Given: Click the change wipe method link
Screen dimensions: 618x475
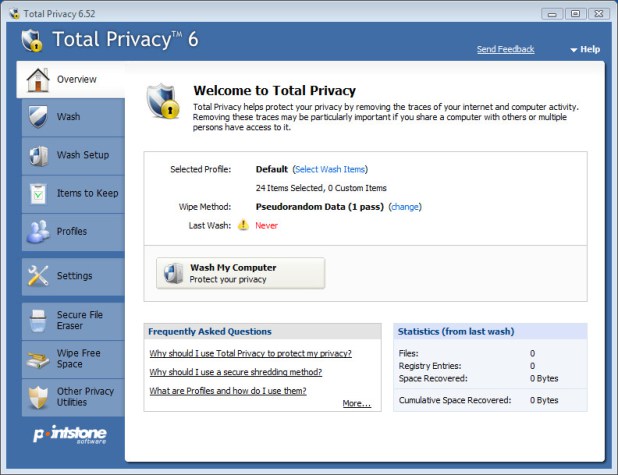Looking at the screenshot, I should click(405, 206).
